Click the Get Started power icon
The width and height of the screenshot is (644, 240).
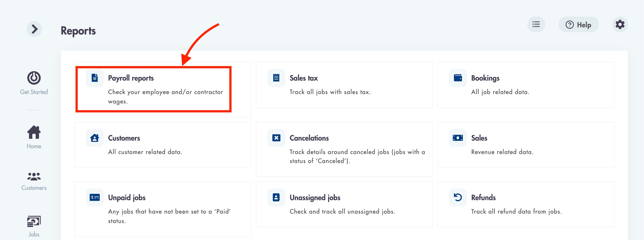34,78
